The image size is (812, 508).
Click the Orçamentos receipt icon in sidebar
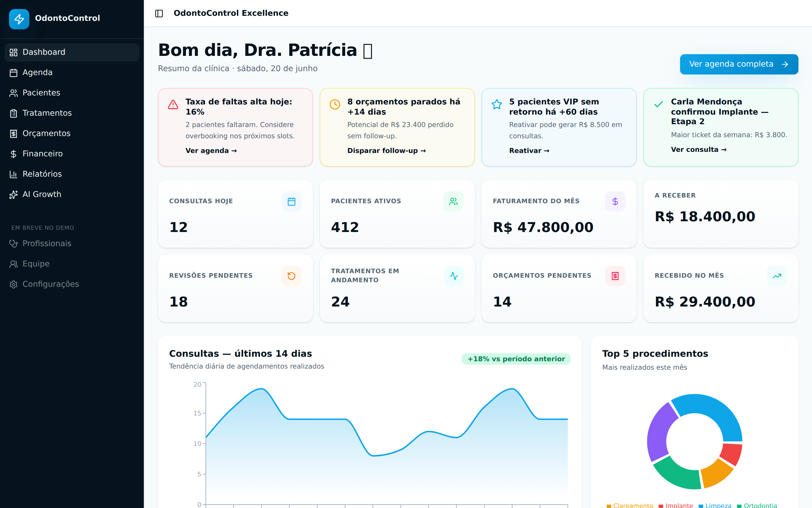(14, 134)
